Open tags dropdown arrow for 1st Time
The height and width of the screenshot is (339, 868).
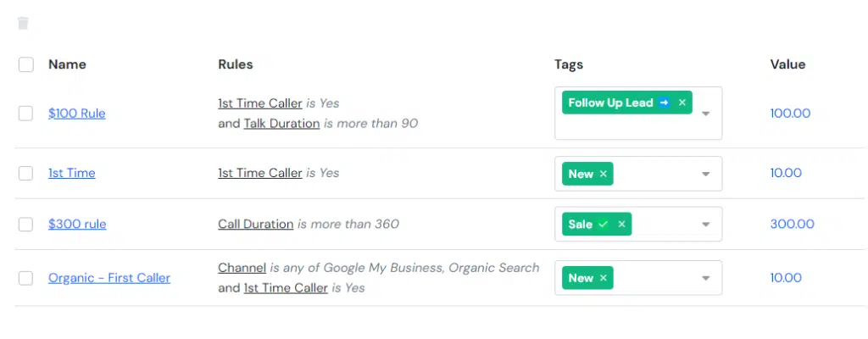tap(706, 174)
